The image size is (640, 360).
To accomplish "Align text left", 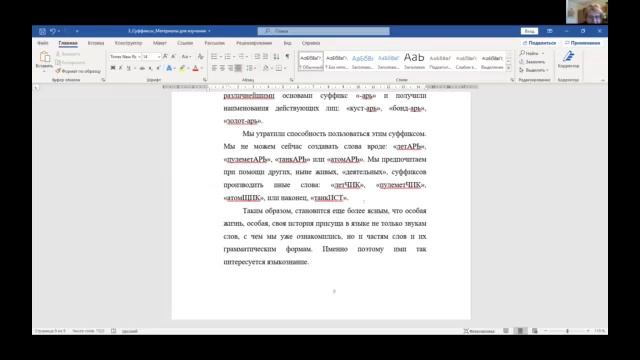I will tap(214, 68).
